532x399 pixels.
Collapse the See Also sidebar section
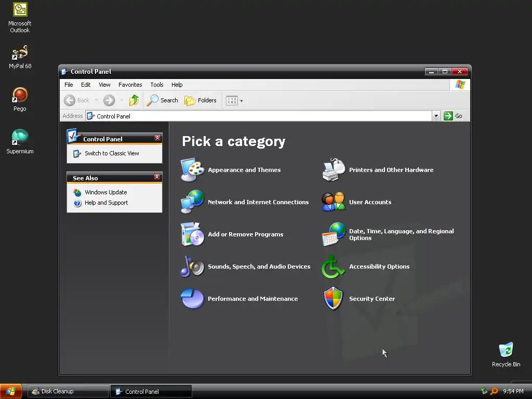coord(157,177)
